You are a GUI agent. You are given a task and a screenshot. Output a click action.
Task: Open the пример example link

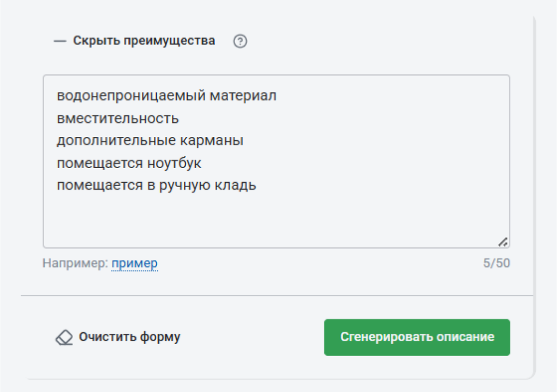pos(134,263)
